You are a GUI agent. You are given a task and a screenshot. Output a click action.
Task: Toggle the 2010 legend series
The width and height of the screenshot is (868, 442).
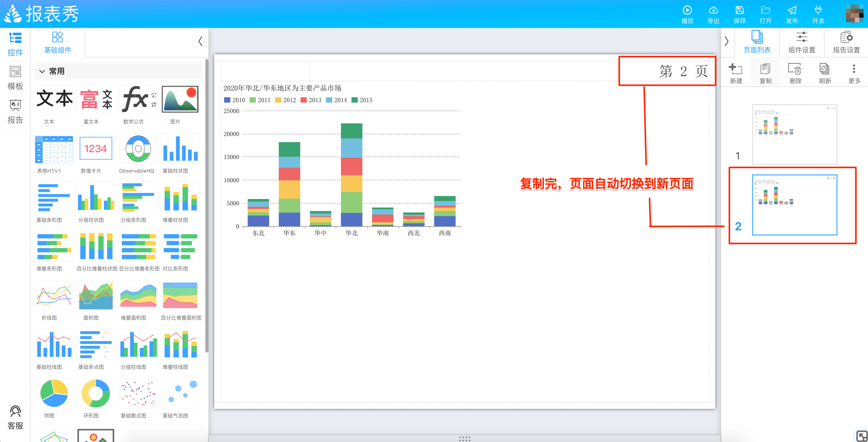click(235, 100)
